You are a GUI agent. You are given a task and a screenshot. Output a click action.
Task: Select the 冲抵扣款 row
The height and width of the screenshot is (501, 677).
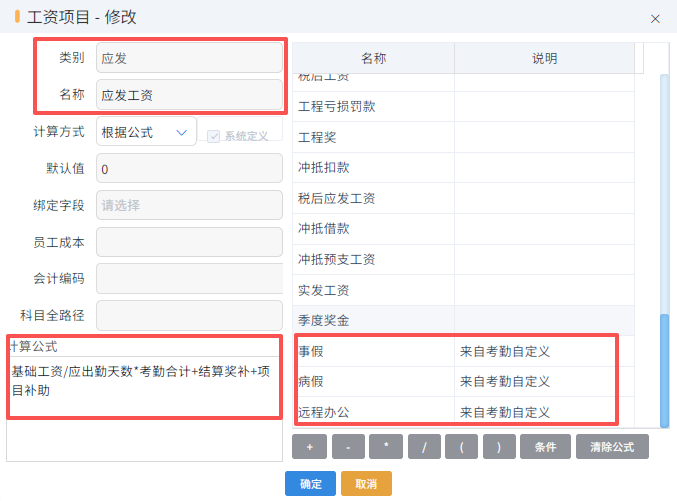click(x=463, y=168)
